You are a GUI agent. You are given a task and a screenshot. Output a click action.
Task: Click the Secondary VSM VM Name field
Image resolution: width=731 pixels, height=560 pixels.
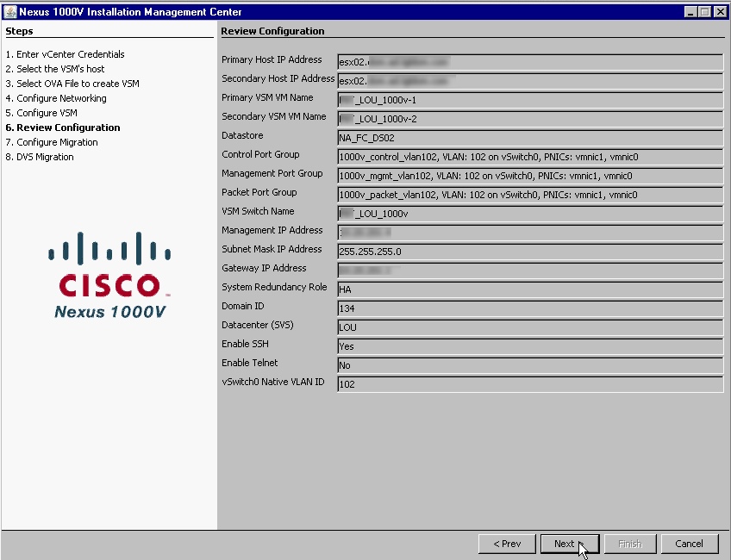(530, 119)
